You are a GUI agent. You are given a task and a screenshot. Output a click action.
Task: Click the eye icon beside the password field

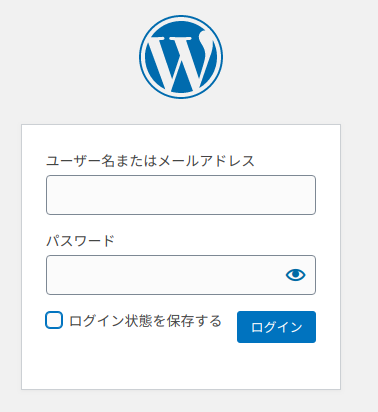295,275
